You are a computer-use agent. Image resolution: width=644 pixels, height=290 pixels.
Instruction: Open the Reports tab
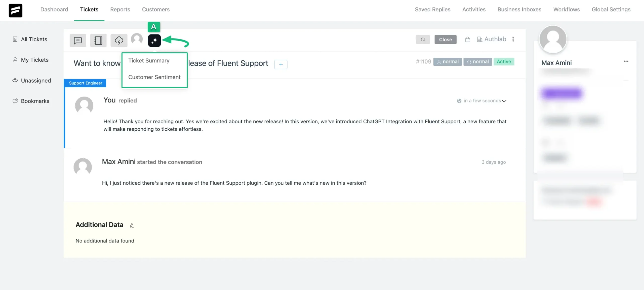pyautogui.click(x=120, y=9)
